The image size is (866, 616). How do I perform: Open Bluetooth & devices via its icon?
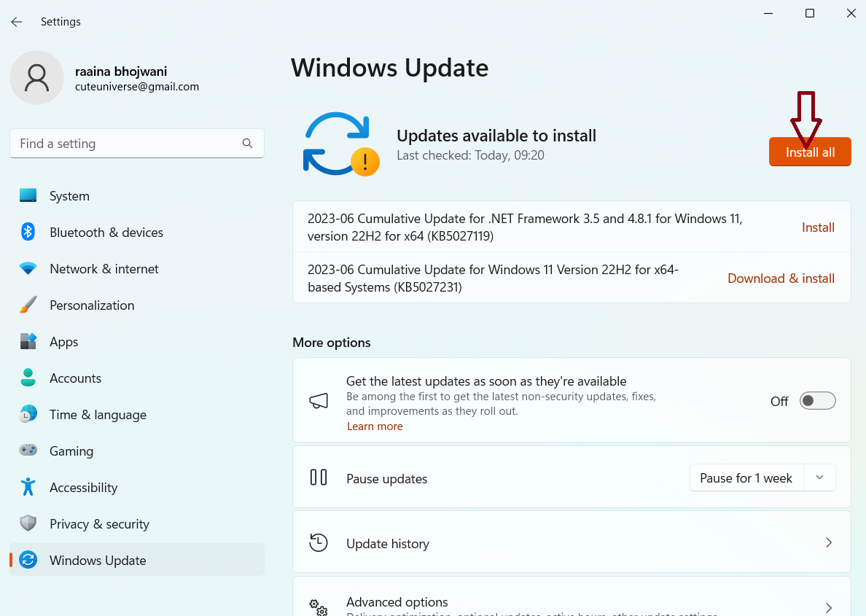click(x=28, y=232)
